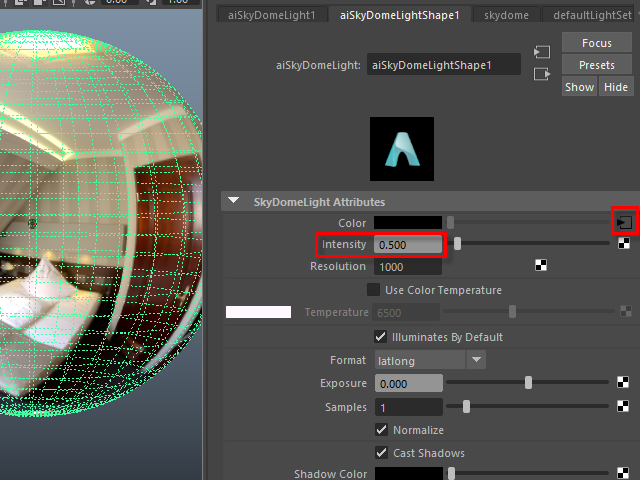Uncheck Illuminates By Default
The width and height of the screenshot is (640, 480).
click(x=381, y=337)
